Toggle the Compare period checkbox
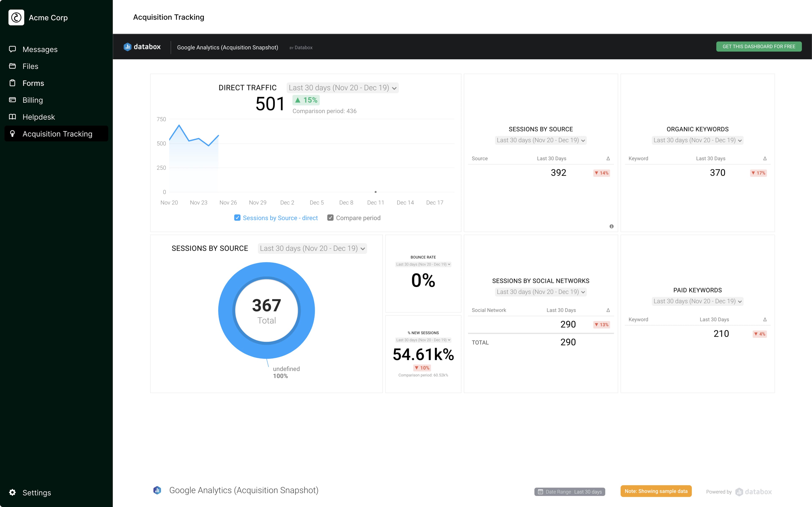Viewport: 812px width, 507px height. pos(330,218)
